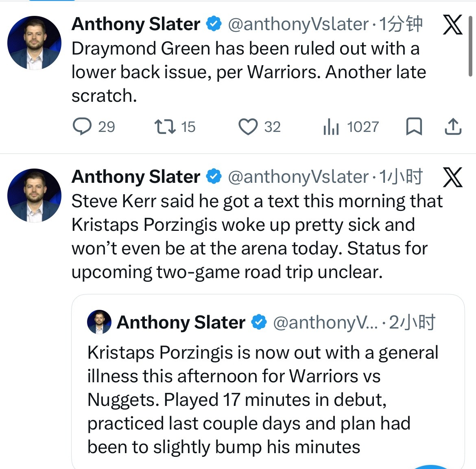Reply to the Draymond Green tweet
Viewport: 476px width, 469px height.
[x=82, y=127]
